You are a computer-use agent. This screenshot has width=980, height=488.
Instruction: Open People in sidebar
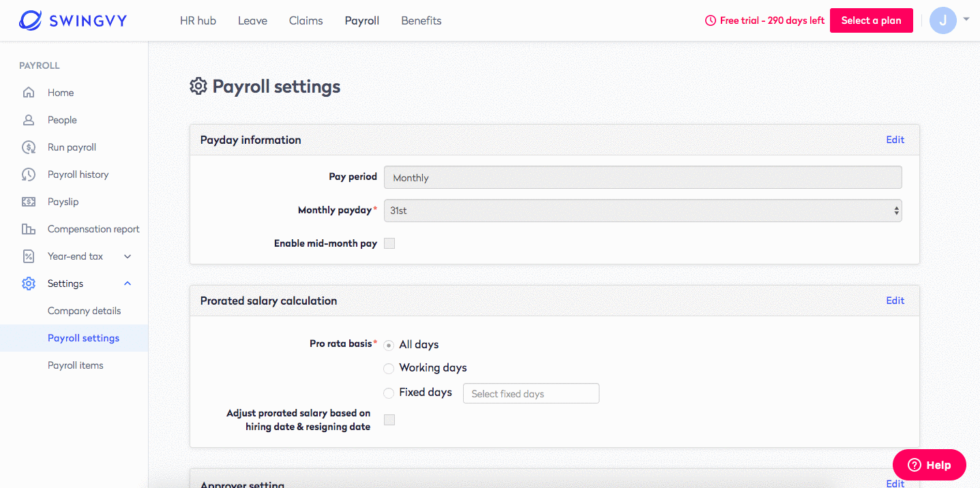click(x=62, y=120)
